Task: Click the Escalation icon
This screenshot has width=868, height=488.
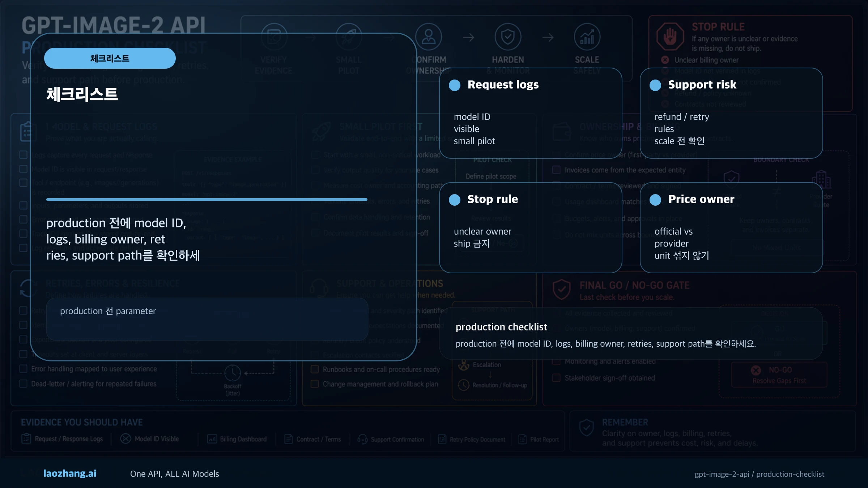Action: (x=463, y=365)
